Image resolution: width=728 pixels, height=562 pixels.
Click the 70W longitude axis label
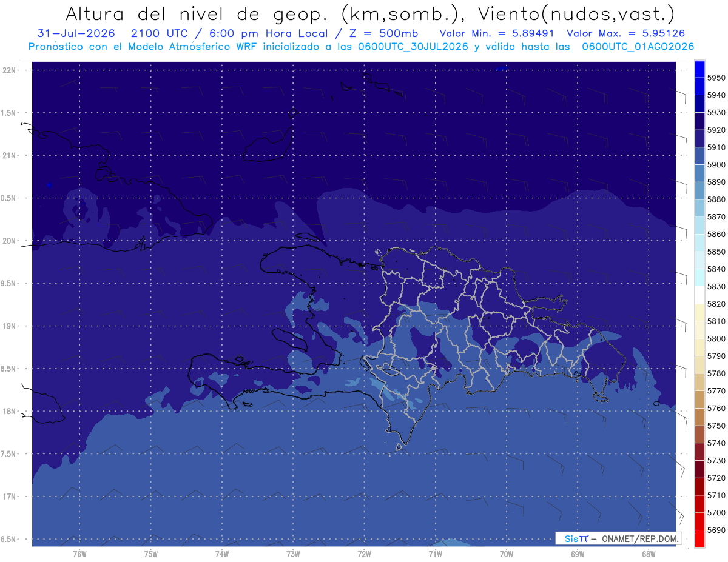pyautogui.click(x=507, y=554)
